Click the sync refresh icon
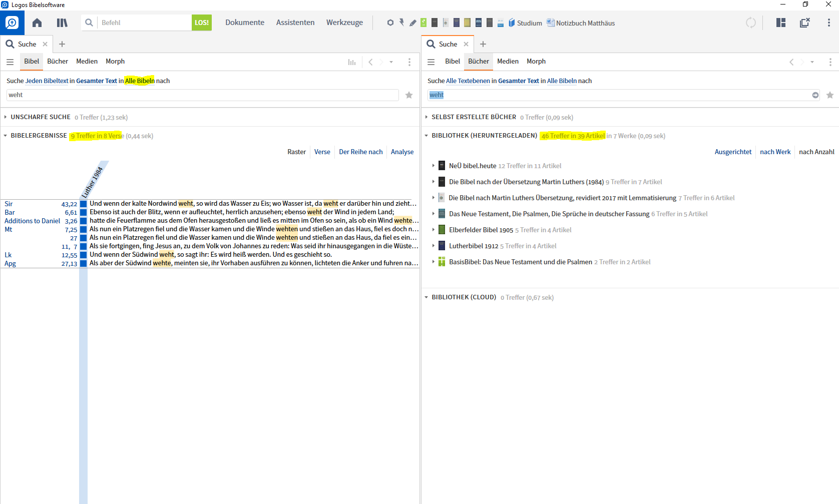This screenshot has height=504, width=839. (751, 23)
